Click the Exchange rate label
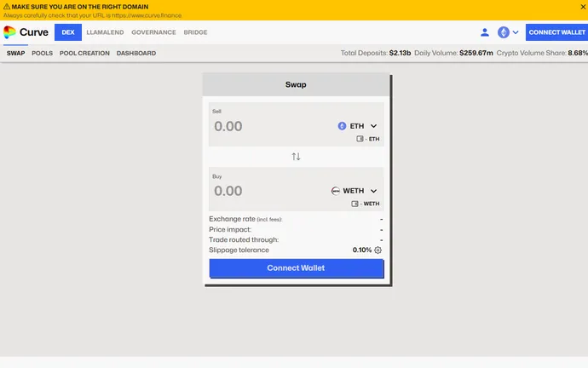 point(245,219)
